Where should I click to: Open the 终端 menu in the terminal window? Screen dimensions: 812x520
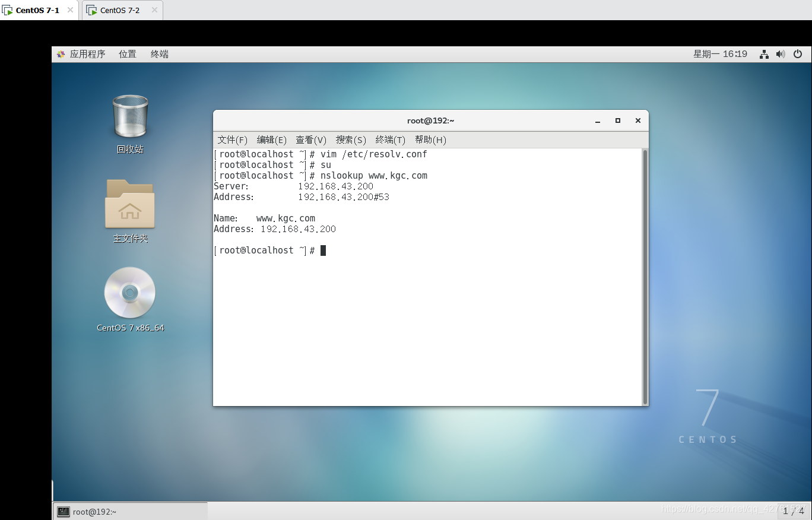pos(390,139)
